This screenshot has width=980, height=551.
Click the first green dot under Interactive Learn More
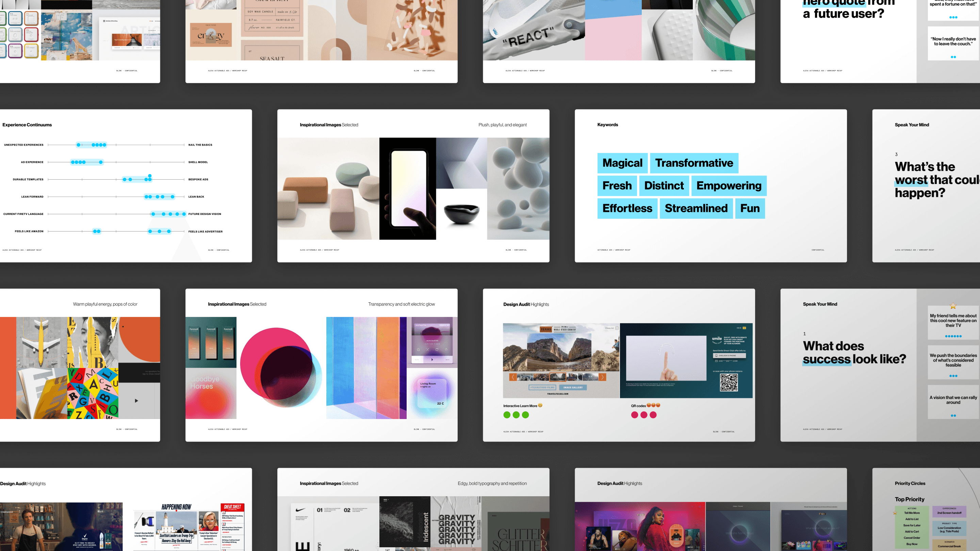[507, 415]
